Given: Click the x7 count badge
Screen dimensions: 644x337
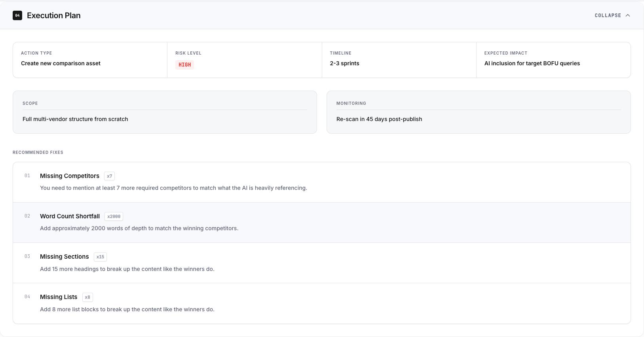Looking at the screenshot, I should click(110, 176).
